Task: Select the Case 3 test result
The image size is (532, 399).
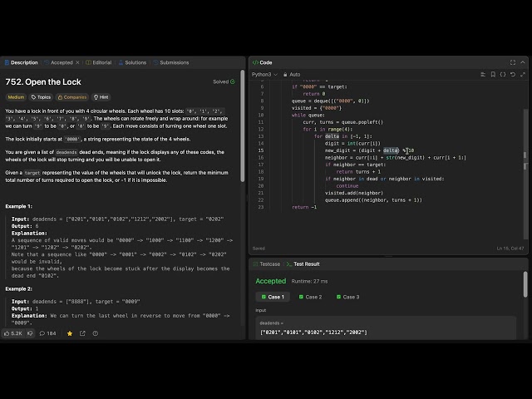Action: coord(347,297)
